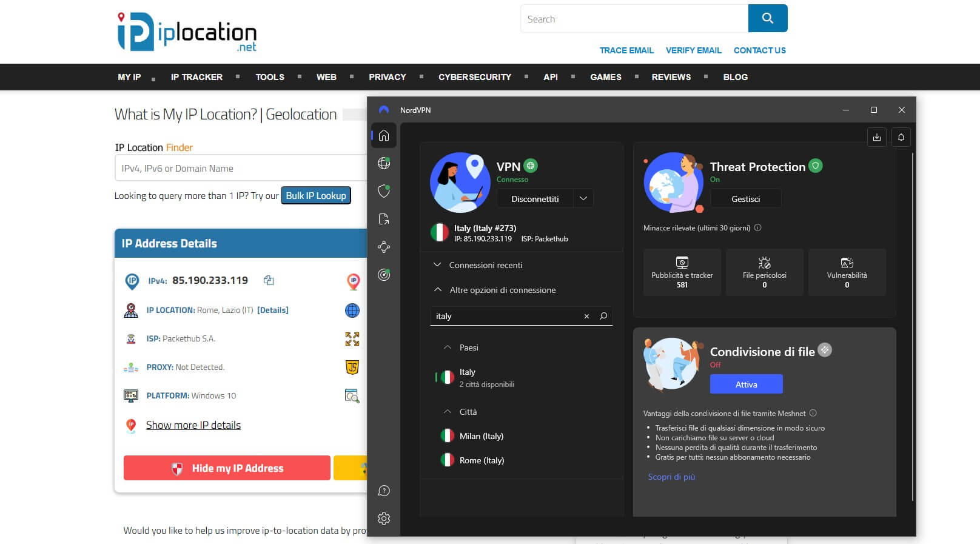Open the WEB menu item
Screen dimensions: 980x544
[326, 77]
